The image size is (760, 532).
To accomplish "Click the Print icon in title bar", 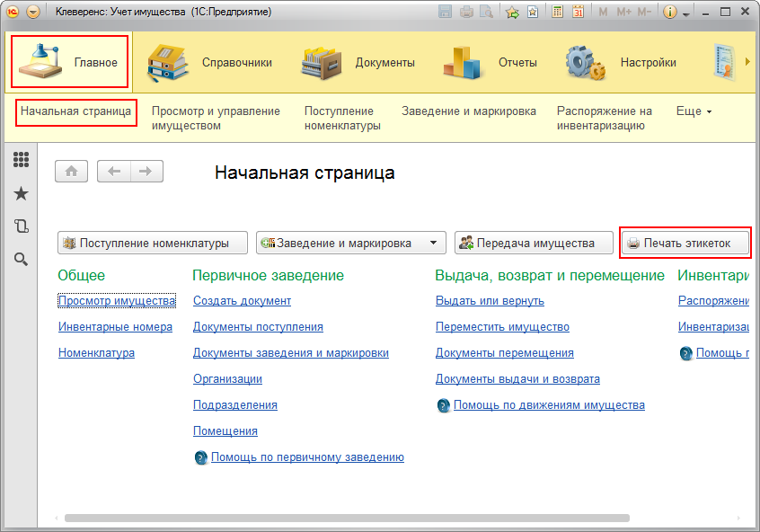I will [466, 12].
